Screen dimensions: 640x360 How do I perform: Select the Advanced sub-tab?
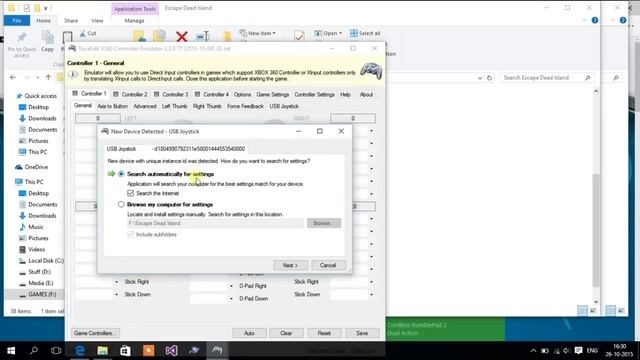[145, 106]
